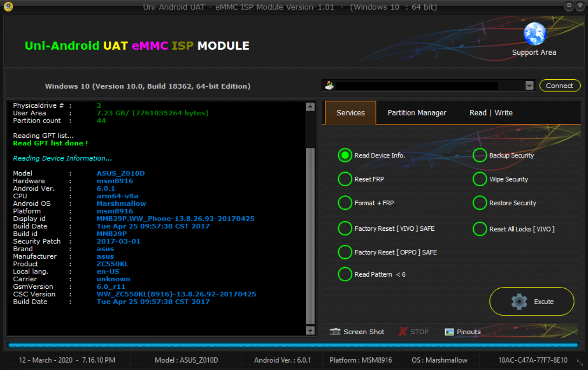Open the Partition Manager tab
Screen dimensions: 588x370
[417, 113]
